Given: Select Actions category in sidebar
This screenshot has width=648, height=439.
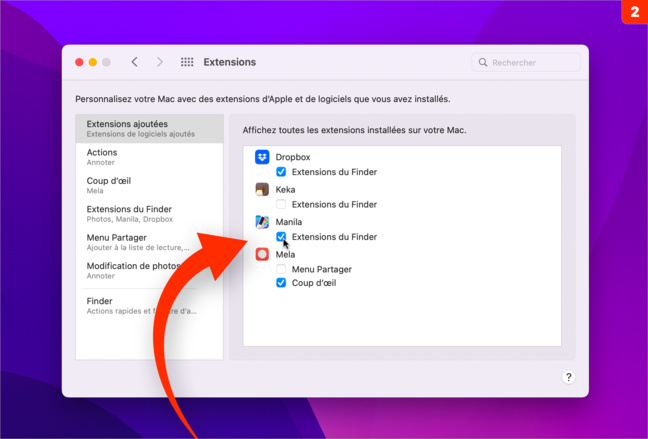Looking at the screenshot, I should coord(150,157).
